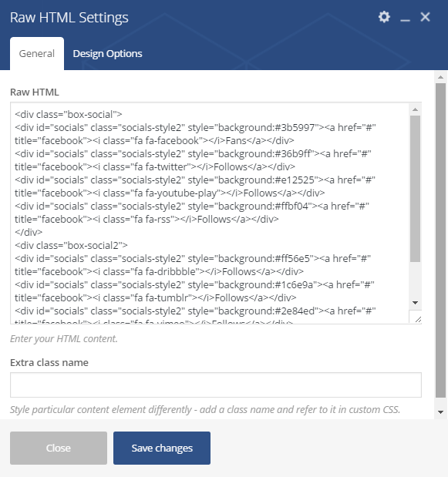Viewport: 448px width, 477px height.
Task: Click the Raw HTML field label
Action: tap(35, 92)
